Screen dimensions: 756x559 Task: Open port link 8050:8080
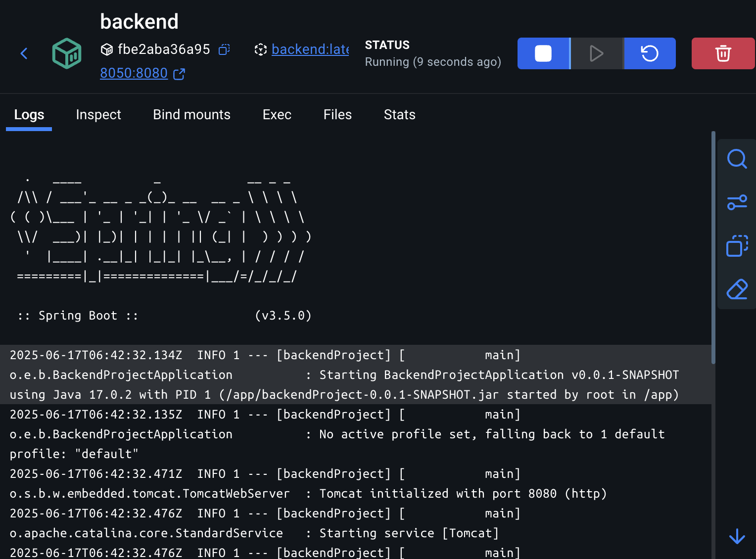pos(134,73)
